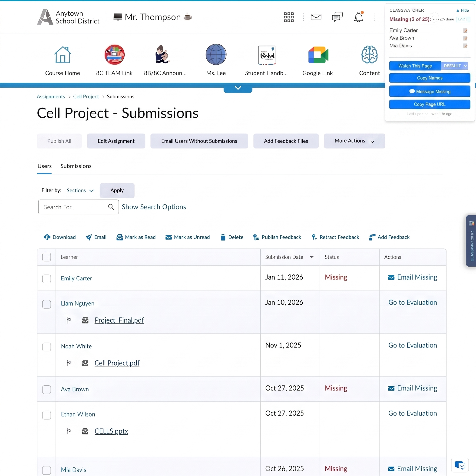This screenshot has height=476, width=476.
Task: Click note icon next to Mia Davis in ClassWatcher
Action: click(465, 46)
